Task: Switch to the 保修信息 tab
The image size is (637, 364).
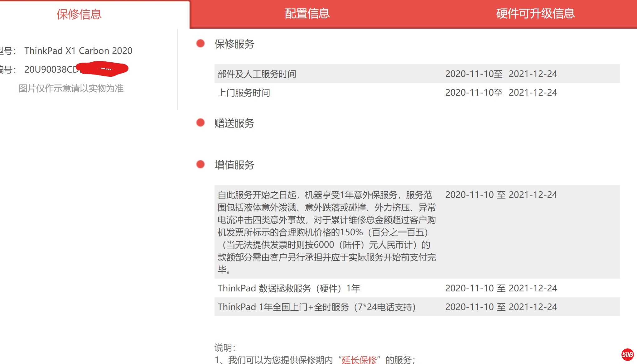Action: click(x=79, y=14)
